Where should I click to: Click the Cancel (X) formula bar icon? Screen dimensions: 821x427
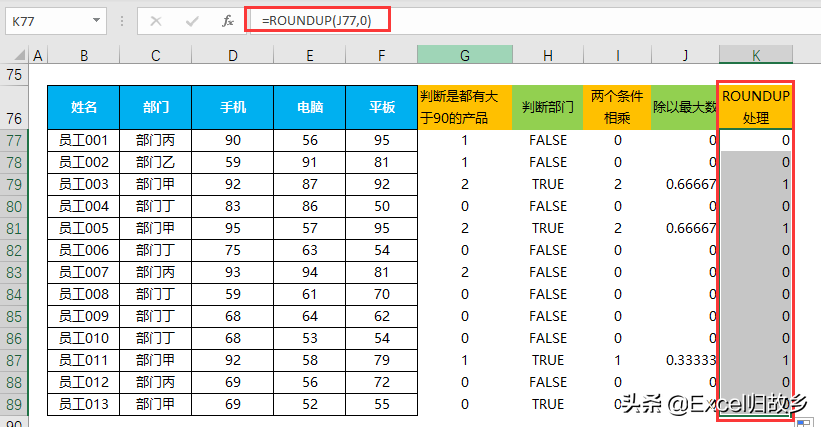pos(156,21)
